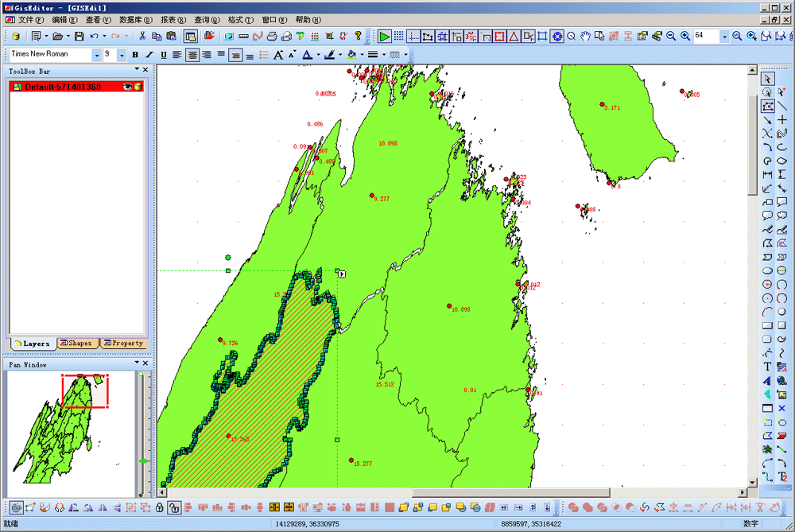The image size is (795, 532).
Task: Open the font size 9 dropdown
Action: point(122,55)
